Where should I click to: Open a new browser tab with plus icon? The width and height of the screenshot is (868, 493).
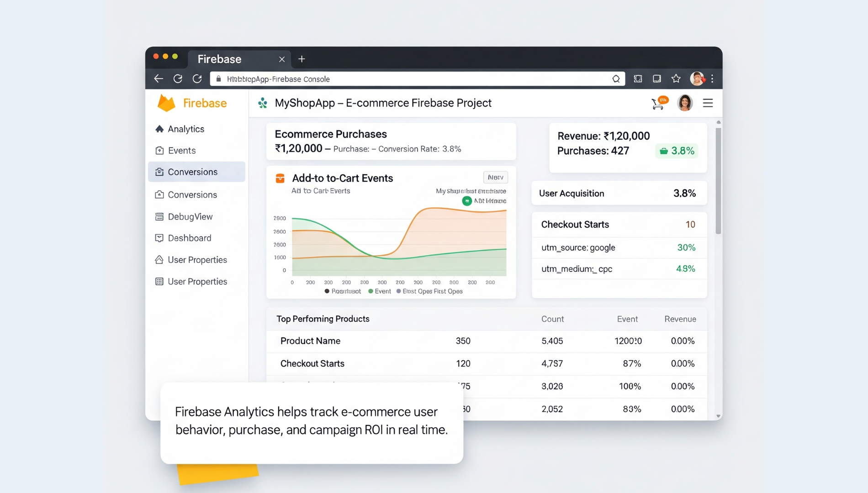coord(302,59)
